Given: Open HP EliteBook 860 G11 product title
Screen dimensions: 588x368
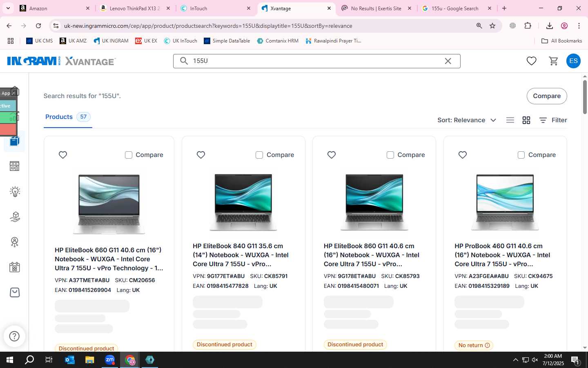Looking at the screenshot, I should pos(372,255).
